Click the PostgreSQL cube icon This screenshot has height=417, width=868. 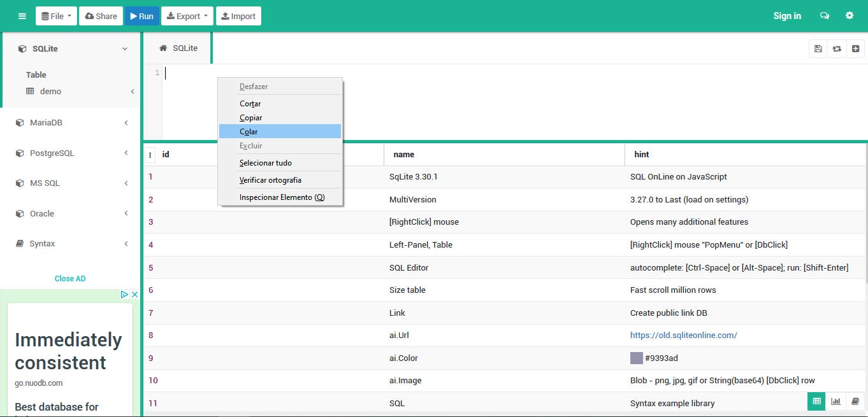pos(20,153)
